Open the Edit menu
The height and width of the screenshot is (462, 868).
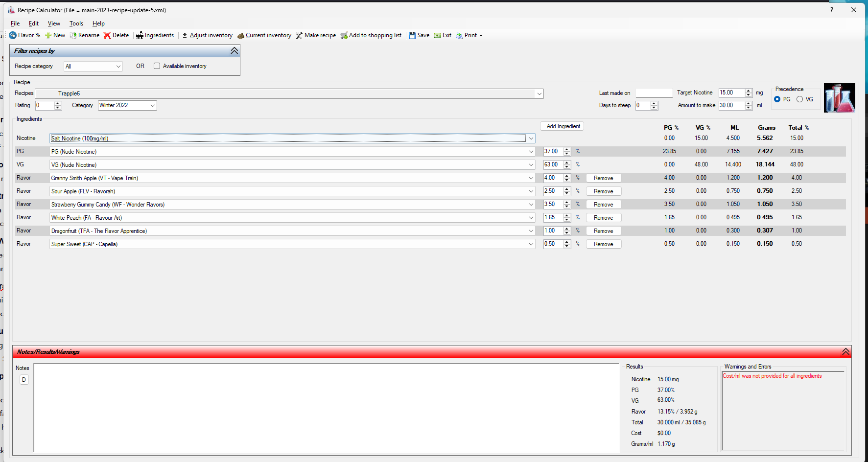pos(34,23)
